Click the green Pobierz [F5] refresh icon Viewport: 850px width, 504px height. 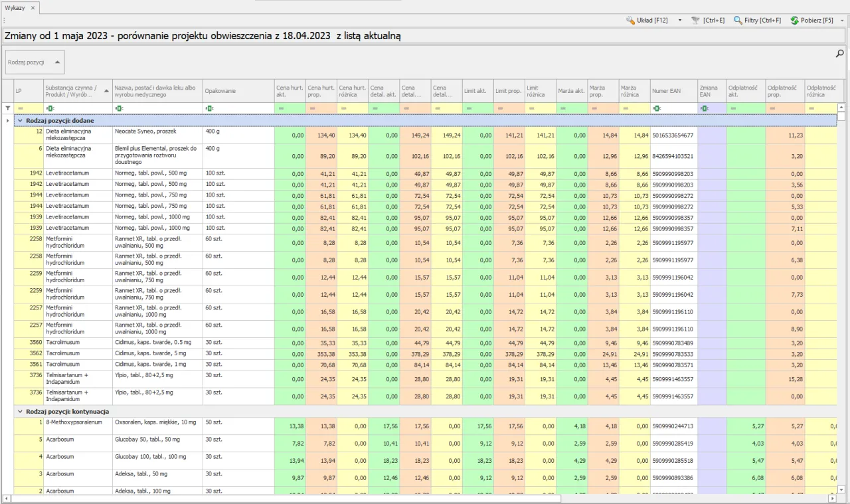click(794, 21)
